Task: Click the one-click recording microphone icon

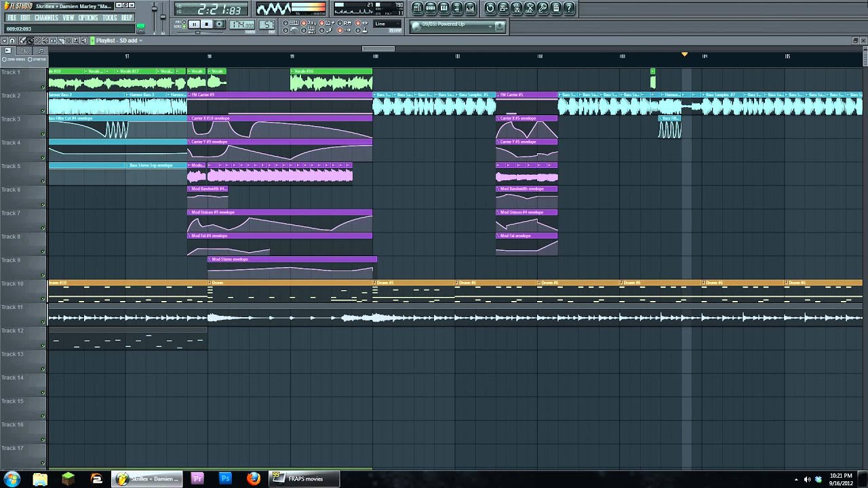Action: (542, 8)
